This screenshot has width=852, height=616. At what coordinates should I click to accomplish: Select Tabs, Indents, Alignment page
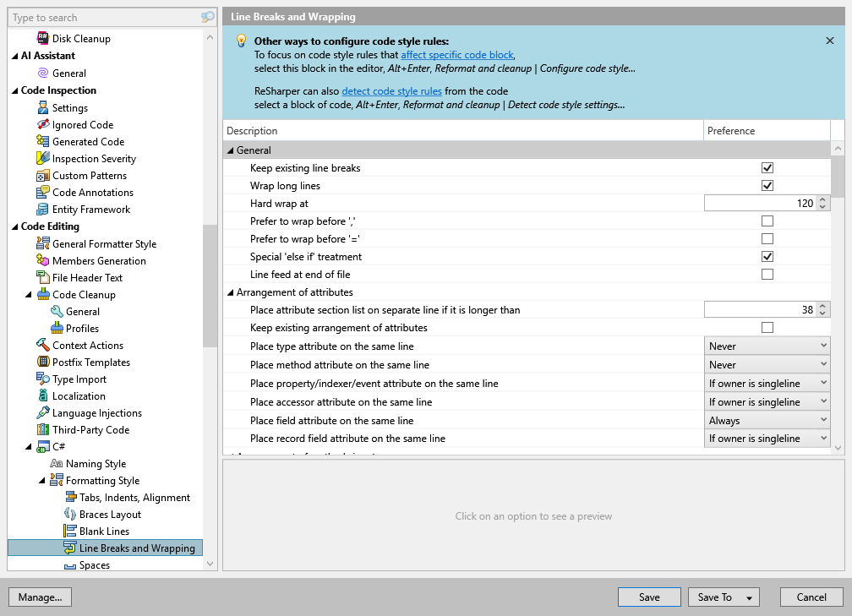[134, 498]
